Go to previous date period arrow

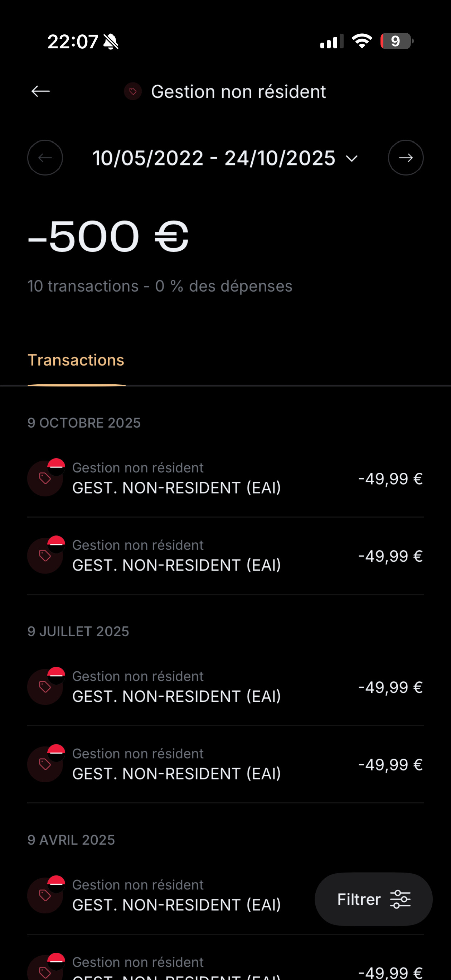click(45, 158)
